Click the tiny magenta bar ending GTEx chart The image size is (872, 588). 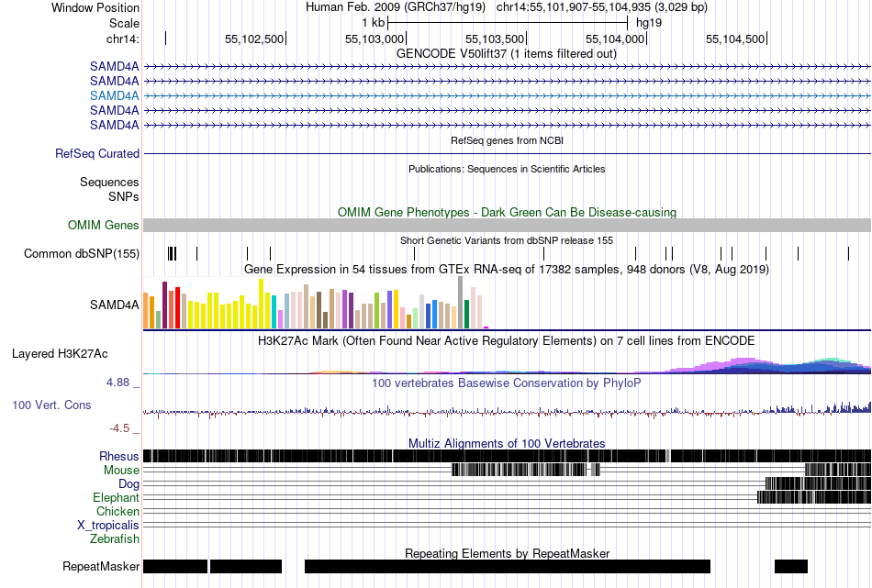486,327
